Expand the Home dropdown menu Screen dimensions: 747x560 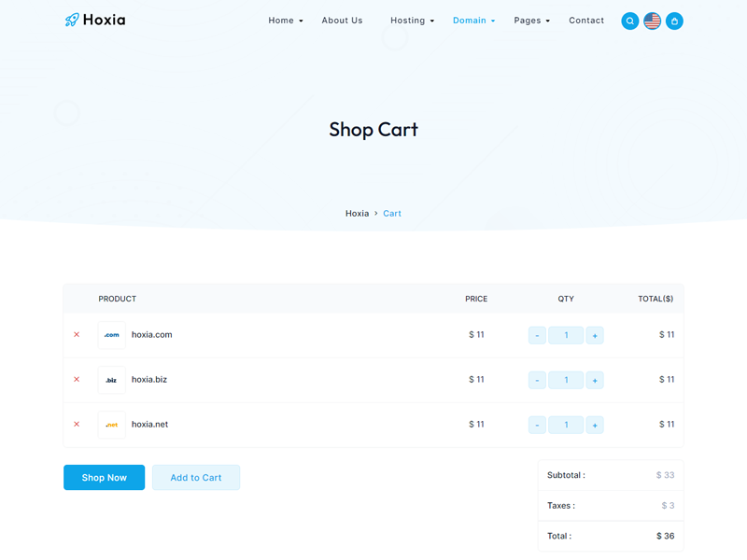286,21
